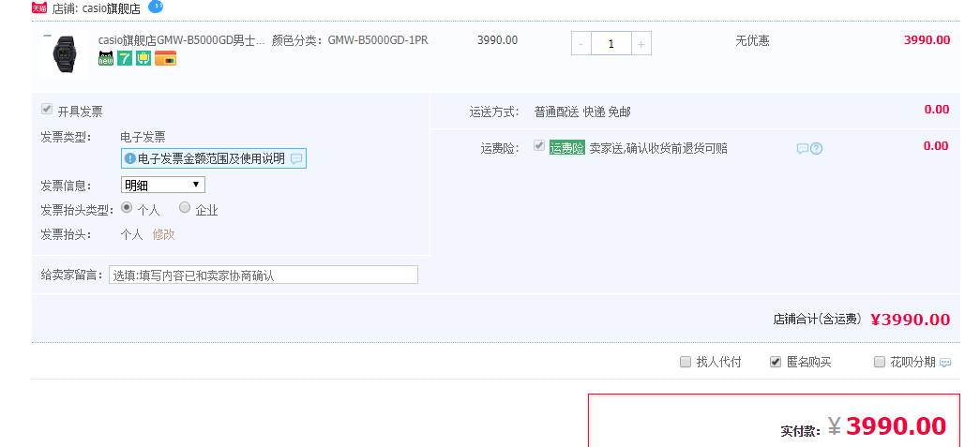Viewport: 980px width, 447px height.
Task: Click the green 运费险 label tag
Action: tap(566, 148)
